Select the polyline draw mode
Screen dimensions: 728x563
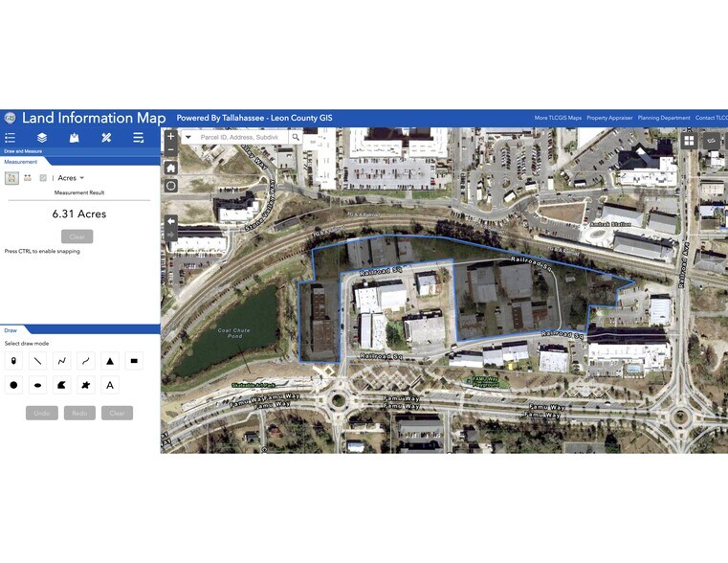62,361
